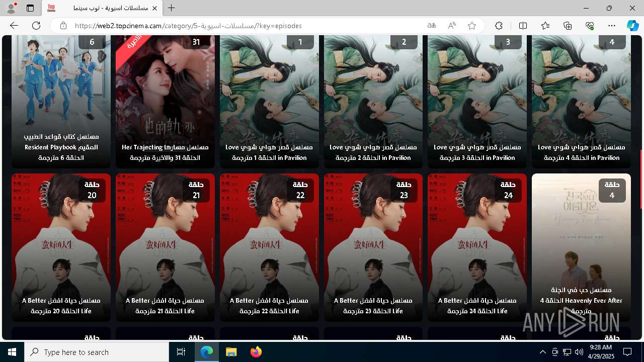This screenshot has height=362, width=644.
Task: Open Love in Pavilion episode 4
Action: [x=581, y=102]
